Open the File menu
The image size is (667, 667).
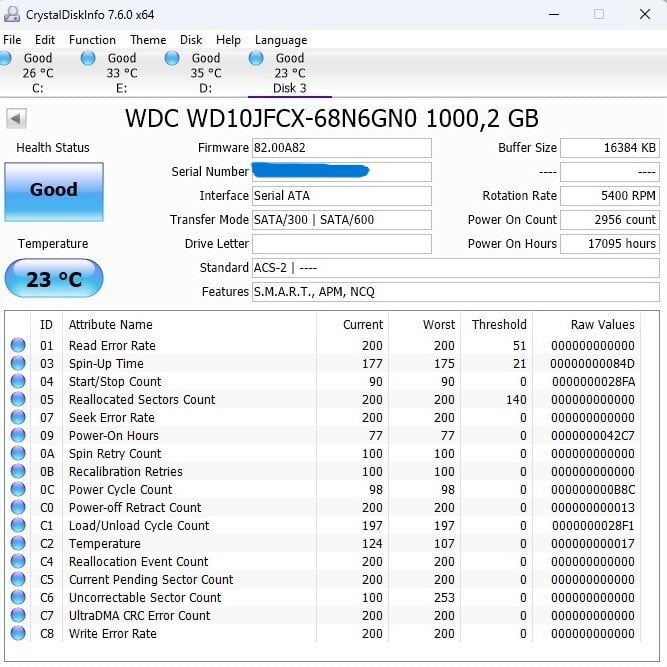click(x=12, y=40)
